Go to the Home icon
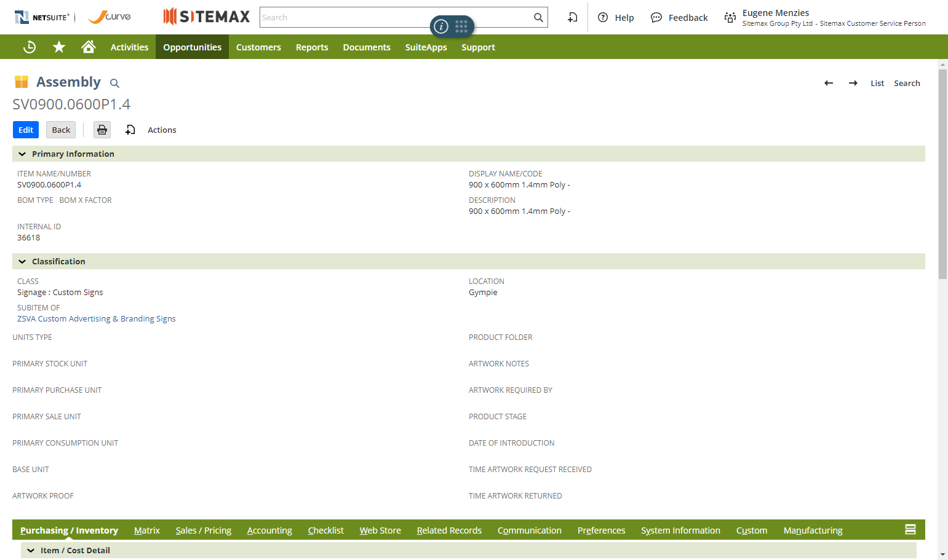Viewport: 948px width, 560px height. pos(89,47)
